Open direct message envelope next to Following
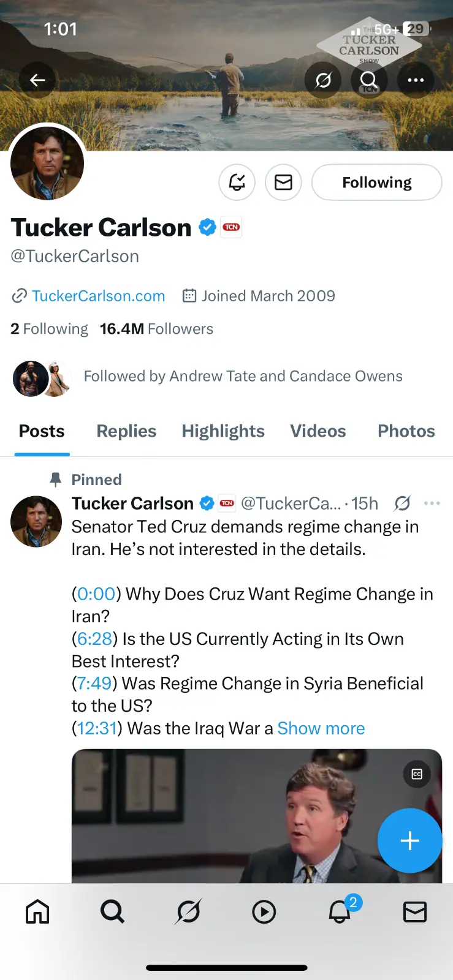This screenshot has width=453, height=980. click(283, 183)
